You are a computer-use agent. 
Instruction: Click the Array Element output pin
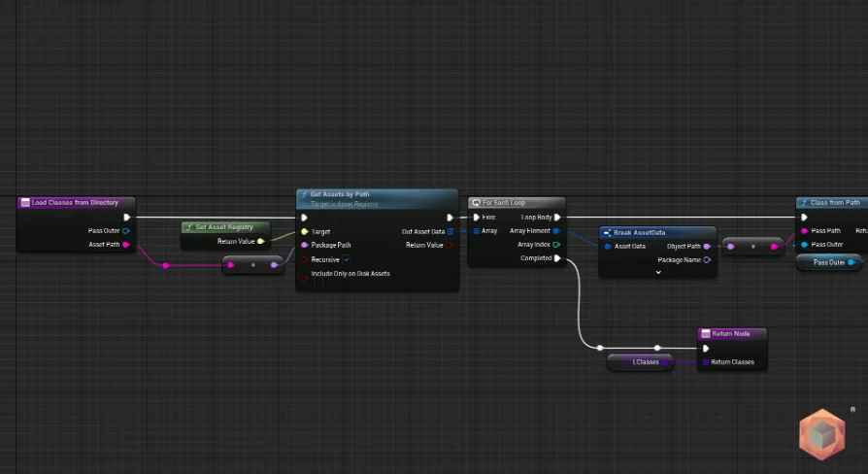click(556, 231)
